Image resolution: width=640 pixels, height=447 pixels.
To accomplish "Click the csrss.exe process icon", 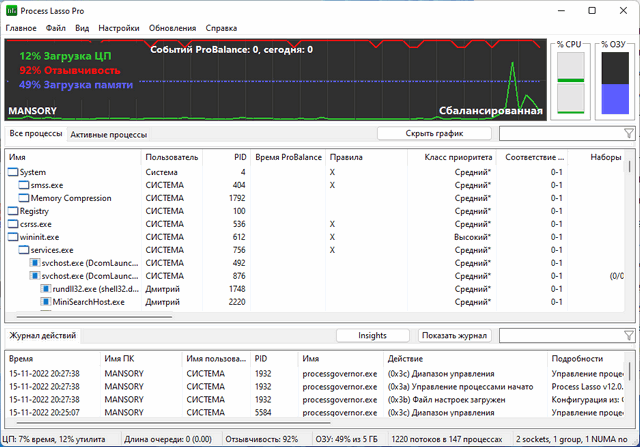I will coord(13,224).
